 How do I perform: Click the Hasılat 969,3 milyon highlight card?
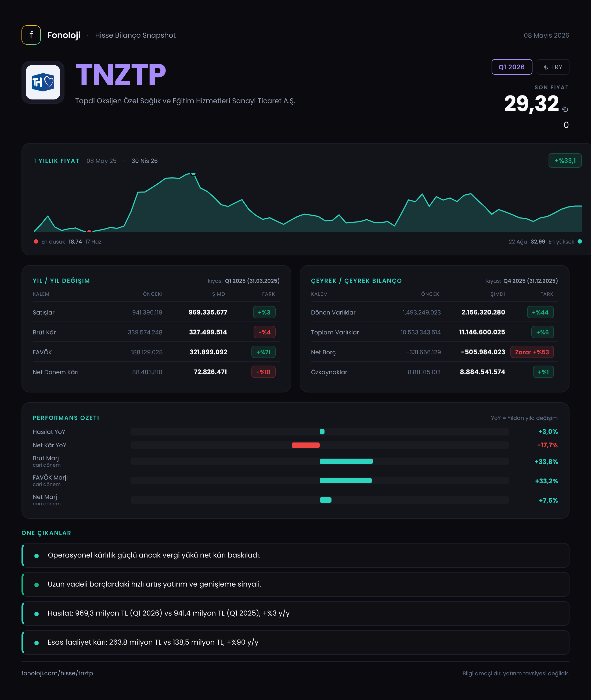click(295, 613)
